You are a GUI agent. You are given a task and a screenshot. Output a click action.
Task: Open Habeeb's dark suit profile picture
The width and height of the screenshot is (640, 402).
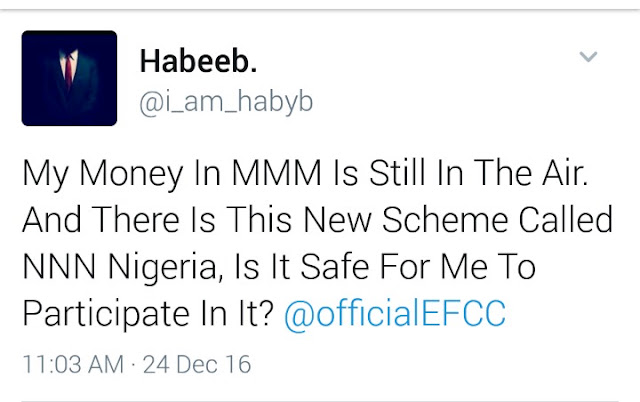(x=69, y=78)
